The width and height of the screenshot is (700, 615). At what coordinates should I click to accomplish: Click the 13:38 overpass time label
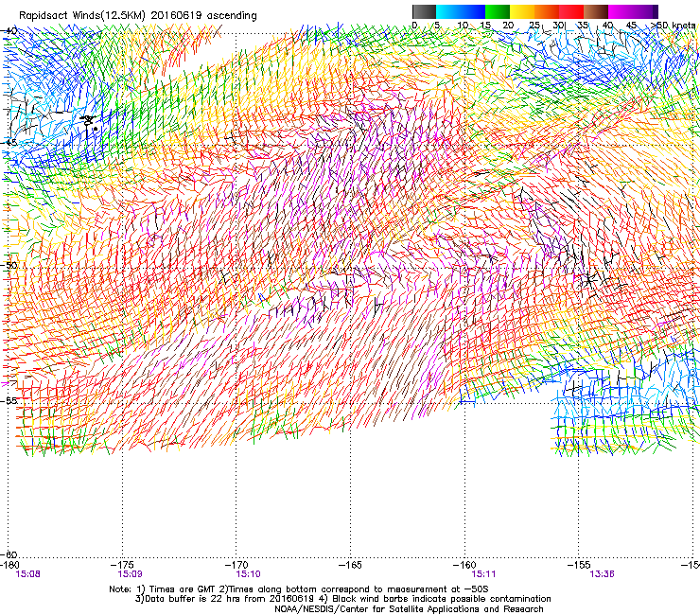coord(602,574)
